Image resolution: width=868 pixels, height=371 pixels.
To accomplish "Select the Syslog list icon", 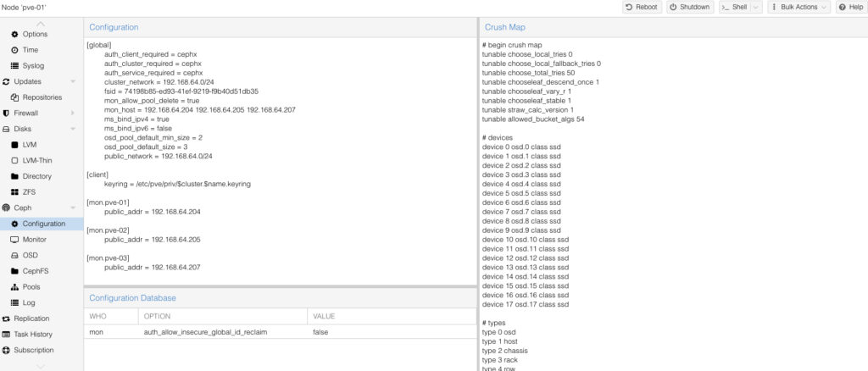I will tap(15, 65).
